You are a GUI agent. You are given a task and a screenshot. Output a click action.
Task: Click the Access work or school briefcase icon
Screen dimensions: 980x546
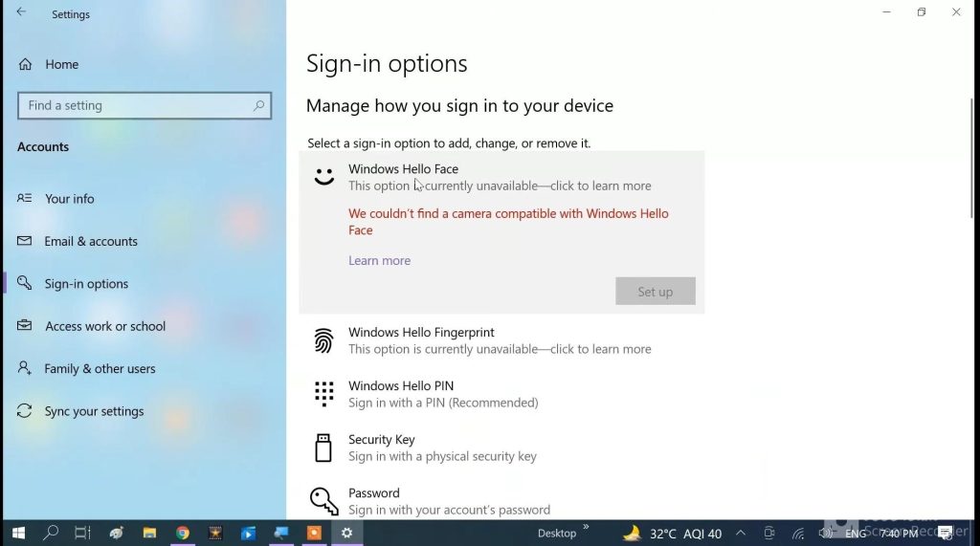coord(24,325)
